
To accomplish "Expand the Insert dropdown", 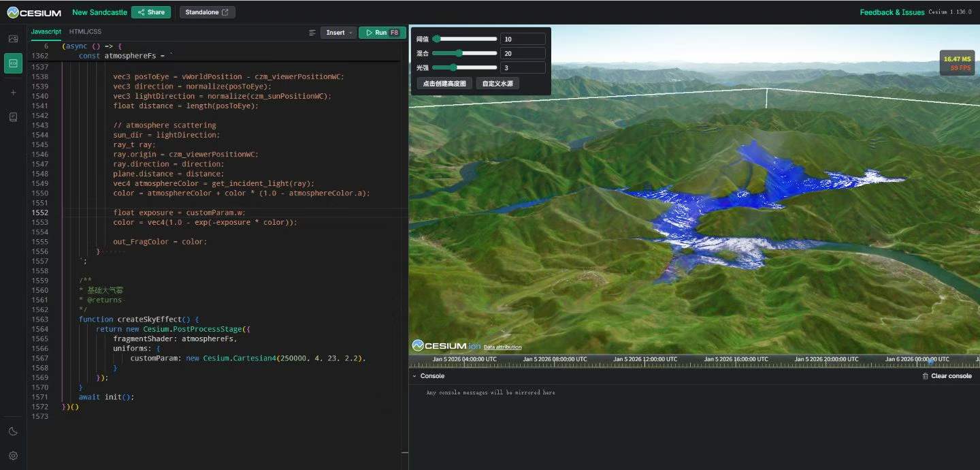I will point(338,33).
